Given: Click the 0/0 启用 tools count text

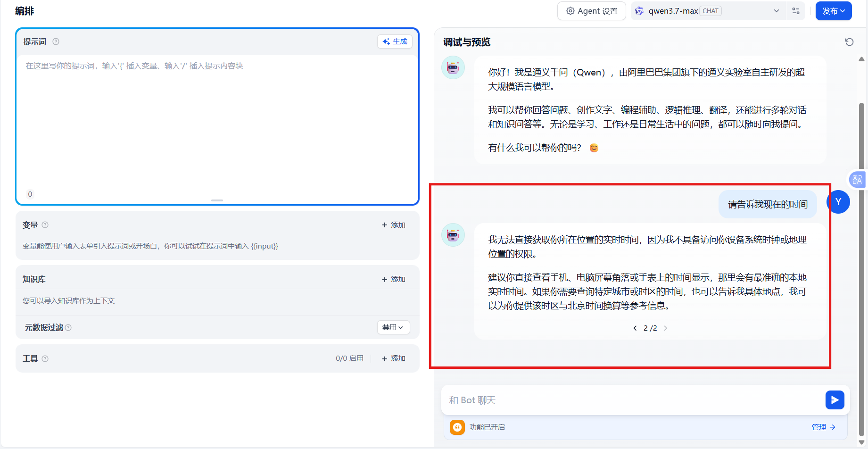Looking at the screenshot, I should click(349, 358).
